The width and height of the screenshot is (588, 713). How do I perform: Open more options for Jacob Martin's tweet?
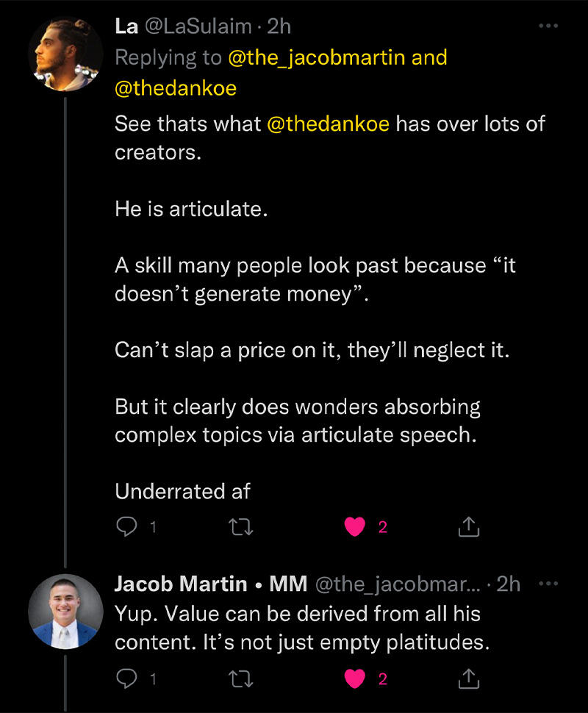[548, 584]
